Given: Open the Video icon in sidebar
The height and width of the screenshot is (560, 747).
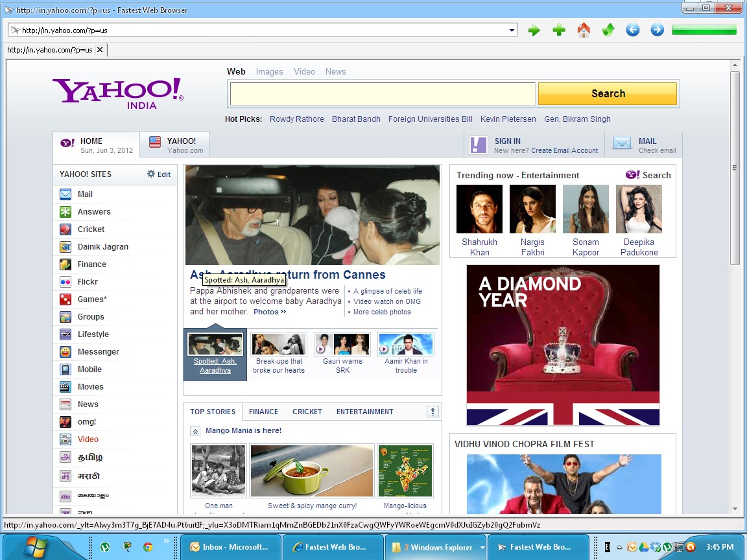Looking at the screenshot, I should tap(65, 439).
